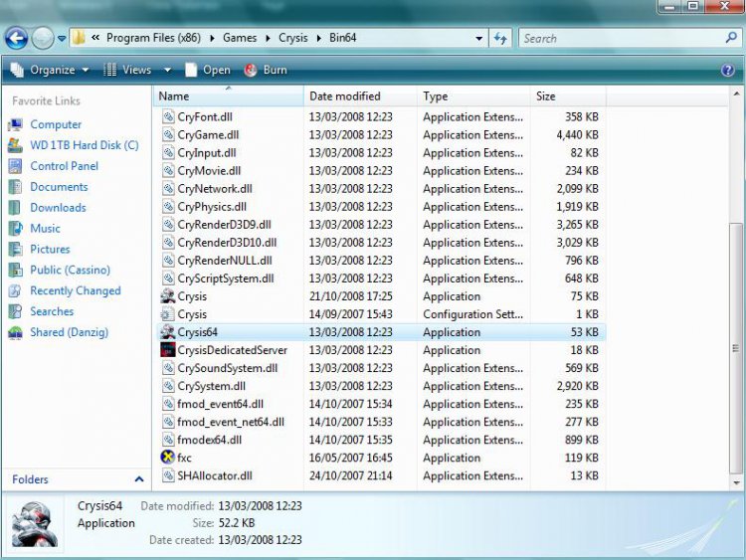746x560 pixels.
Task: Select CryPhysics.dll file icon
Action: (168, 207)
